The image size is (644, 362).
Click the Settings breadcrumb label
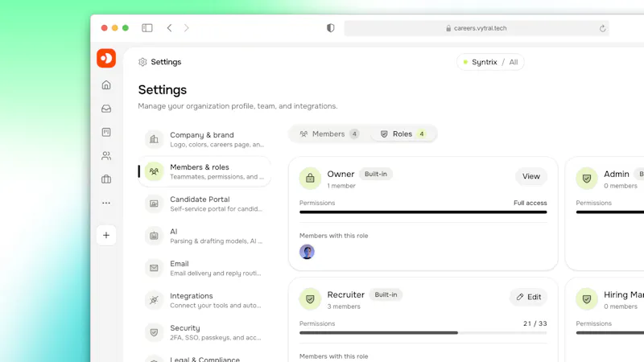point(166,62)
